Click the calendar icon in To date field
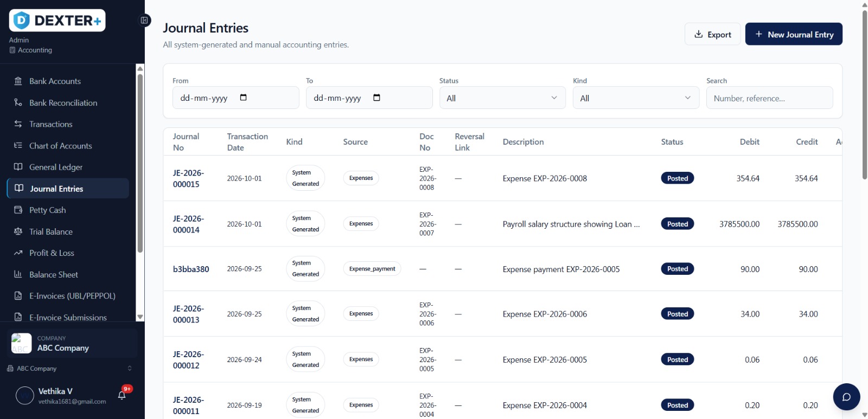The height and width of the screenshot is (419, 868). click(x=377, y=98)
